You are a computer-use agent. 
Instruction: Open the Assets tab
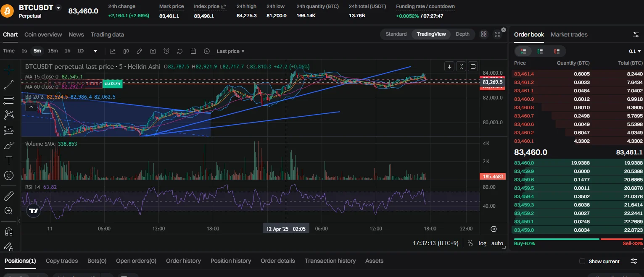(374, 261)
